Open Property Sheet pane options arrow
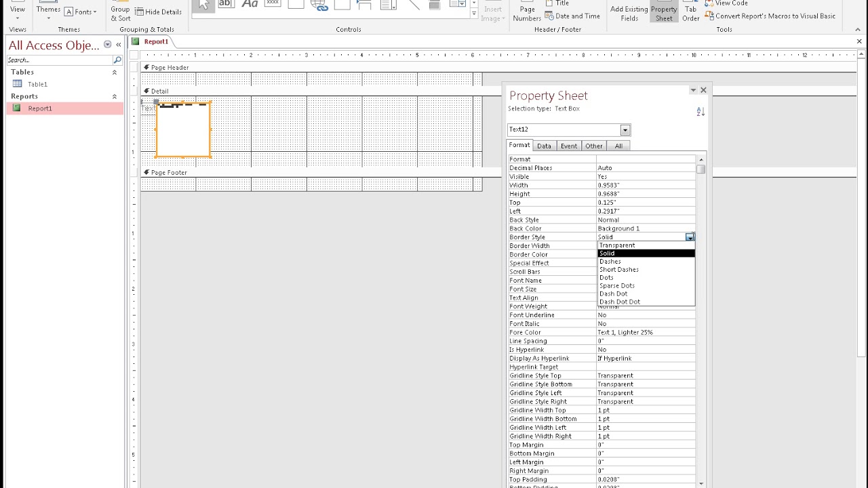 [693, 90]
